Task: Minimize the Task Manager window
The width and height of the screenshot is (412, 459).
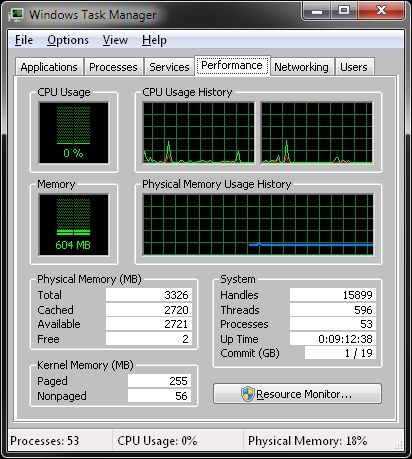Action: tap(317, 11)
